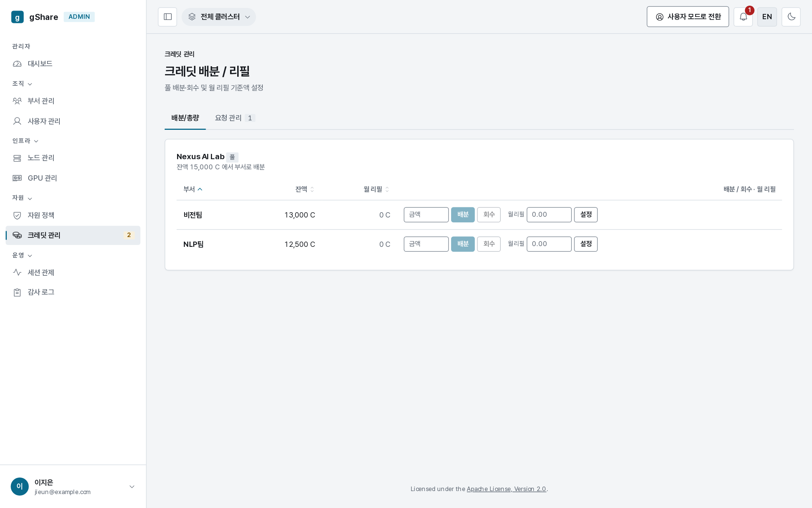Viewport: 812px width, 508px height.
Task: Open the Apache License, Version 2.0 link
Action: pyautogui.click(x=506, y=489)
